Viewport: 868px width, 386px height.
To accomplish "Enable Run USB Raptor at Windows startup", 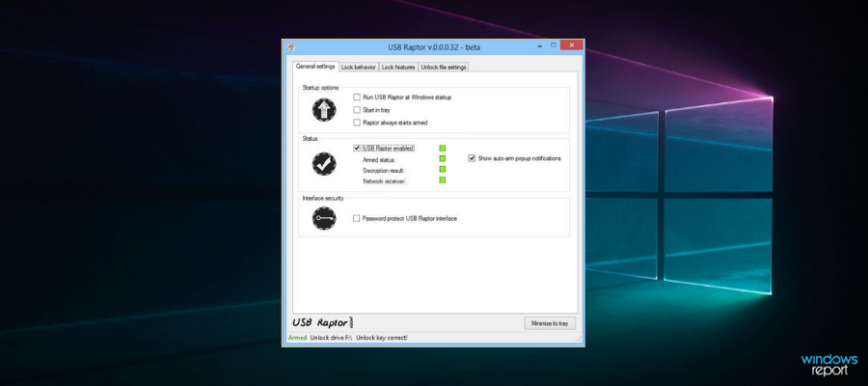I will tap(357, 97).
